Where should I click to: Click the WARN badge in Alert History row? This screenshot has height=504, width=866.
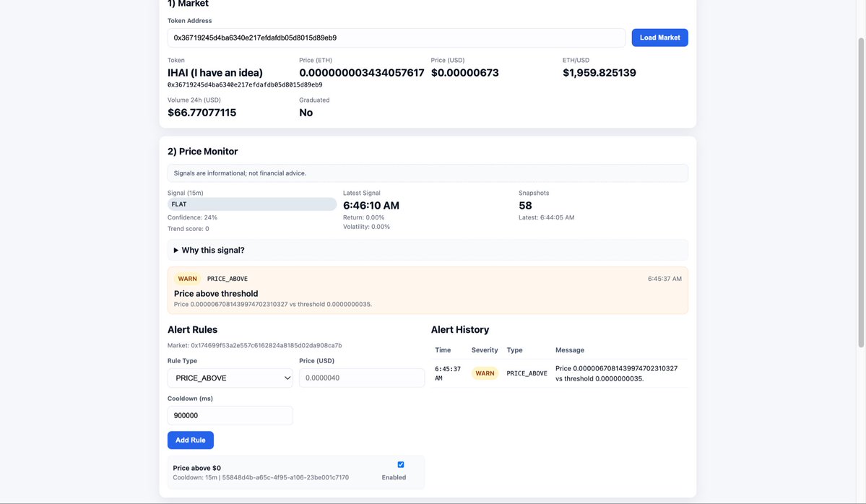485,373
